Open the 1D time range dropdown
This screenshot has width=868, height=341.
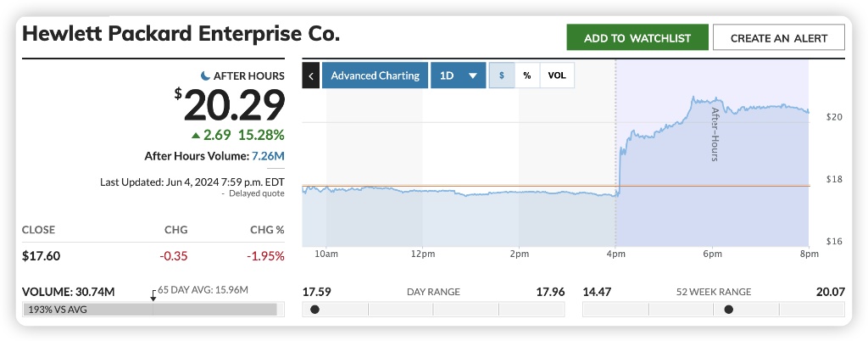(x=459, y=75)
